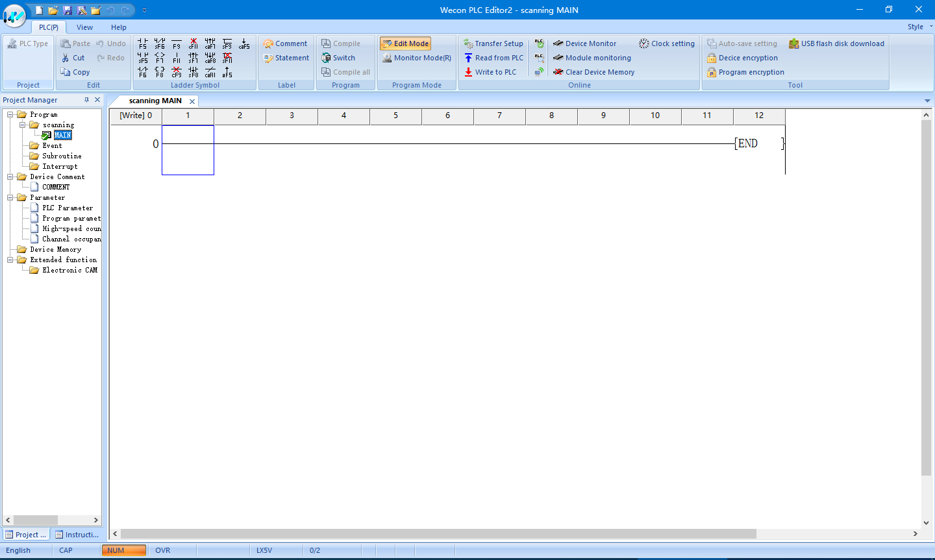Switch to Project panel tab
The width and height of the screenshot is (935, 560).
tap(26, 535)
